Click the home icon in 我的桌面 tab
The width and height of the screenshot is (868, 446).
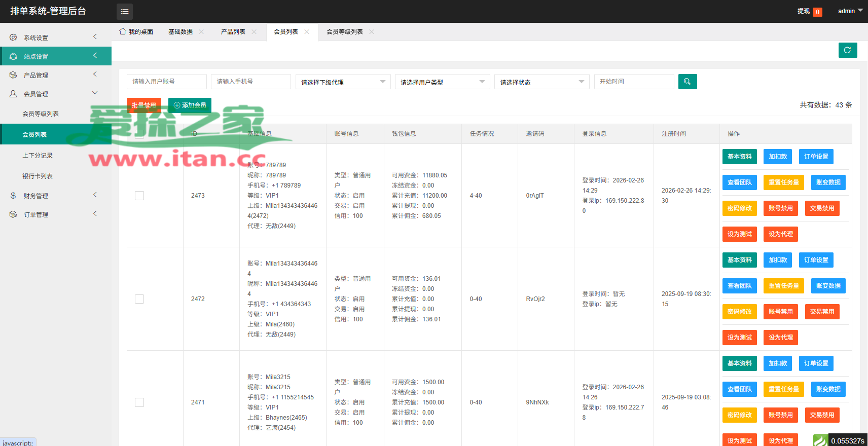pyautogui.click(x=123, y=31)
